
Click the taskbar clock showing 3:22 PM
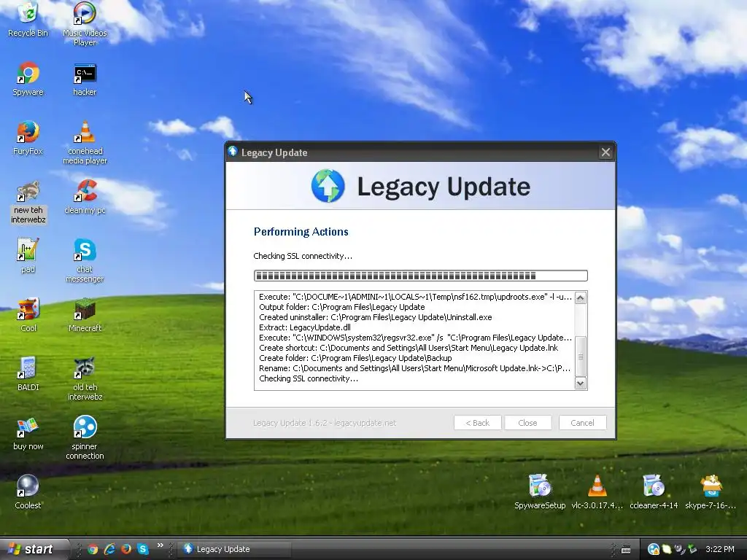(x=719, y=549)
